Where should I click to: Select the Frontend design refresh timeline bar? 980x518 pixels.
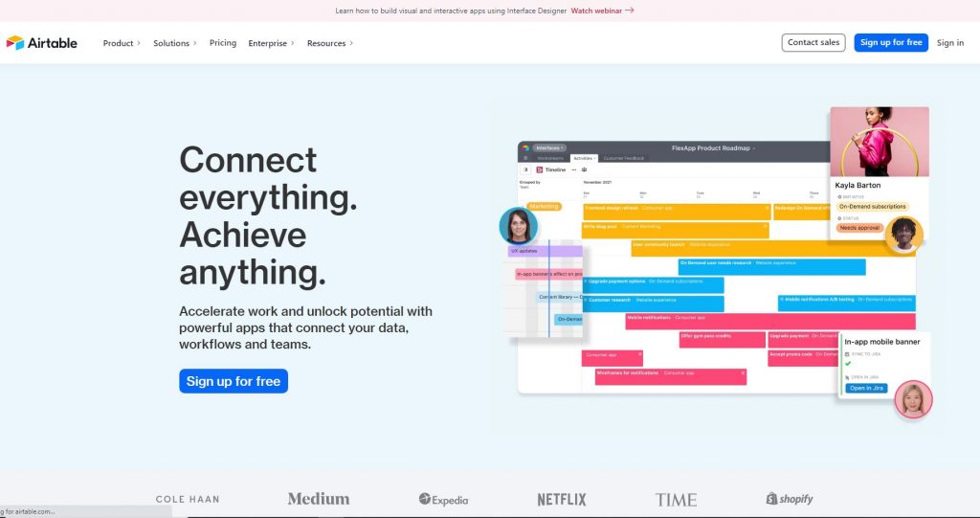(677, 212)
